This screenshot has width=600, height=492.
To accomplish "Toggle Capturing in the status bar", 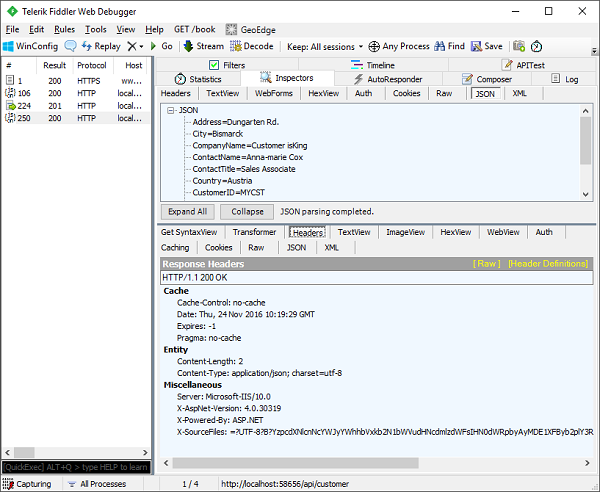I will [x=27, y=484].
